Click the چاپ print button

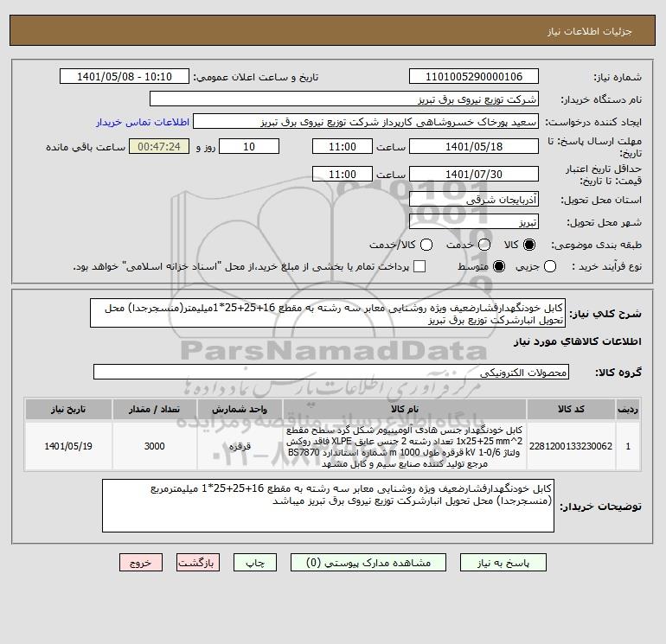pyautogui.click(x=255, y=563)
